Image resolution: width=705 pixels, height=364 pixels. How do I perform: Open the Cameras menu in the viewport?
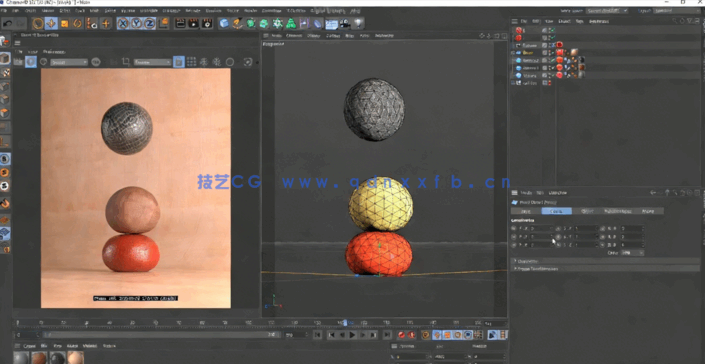tap(294, 36)
